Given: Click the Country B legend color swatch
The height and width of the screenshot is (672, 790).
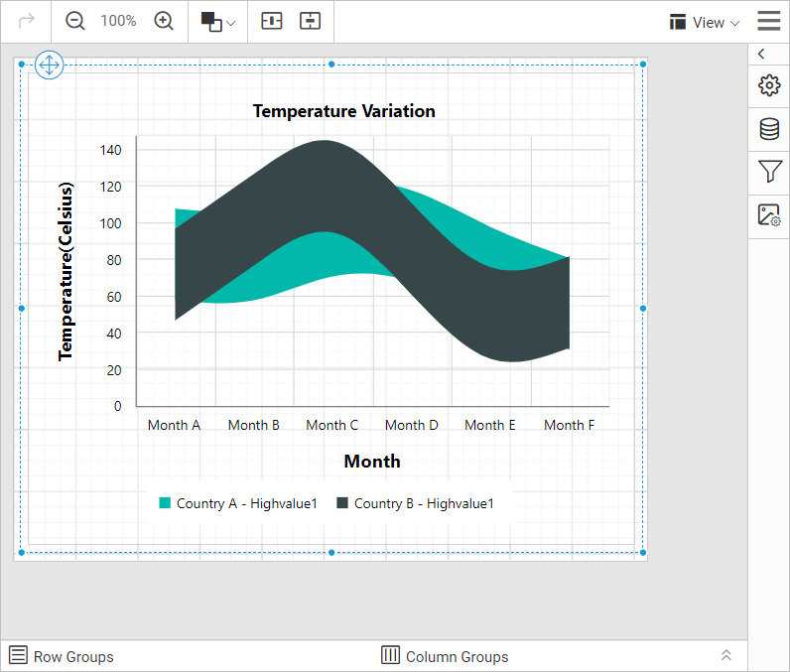Looking at the screenshot, I should pyautogui.click(x=342, y=502).
